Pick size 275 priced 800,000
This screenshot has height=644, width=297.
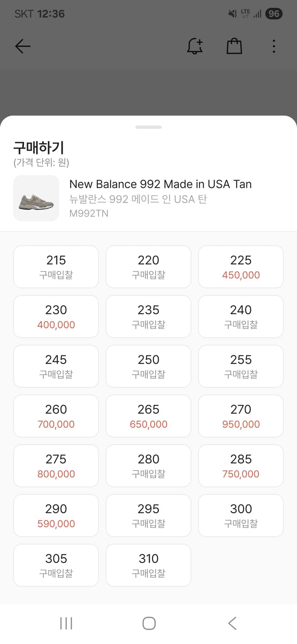[56, 466]
